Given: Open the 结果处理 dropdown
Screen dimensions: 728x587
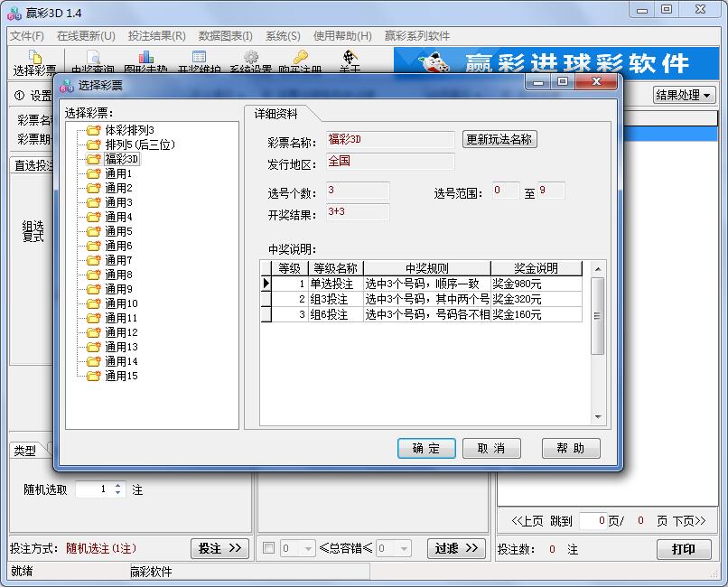Looking at the screenshot, I should (x=684, y=94).
